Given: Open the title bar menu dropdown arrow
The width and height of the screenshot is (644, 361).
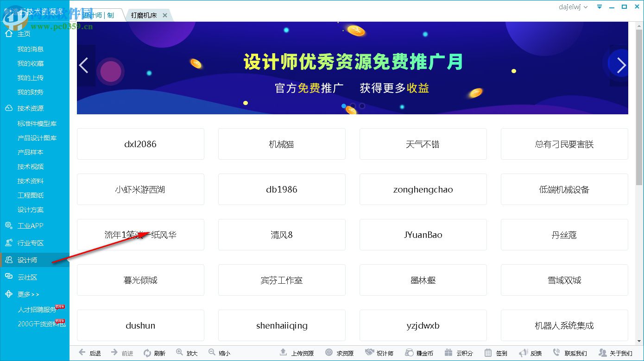Looking at the screenshot, I should click(600, 7).
